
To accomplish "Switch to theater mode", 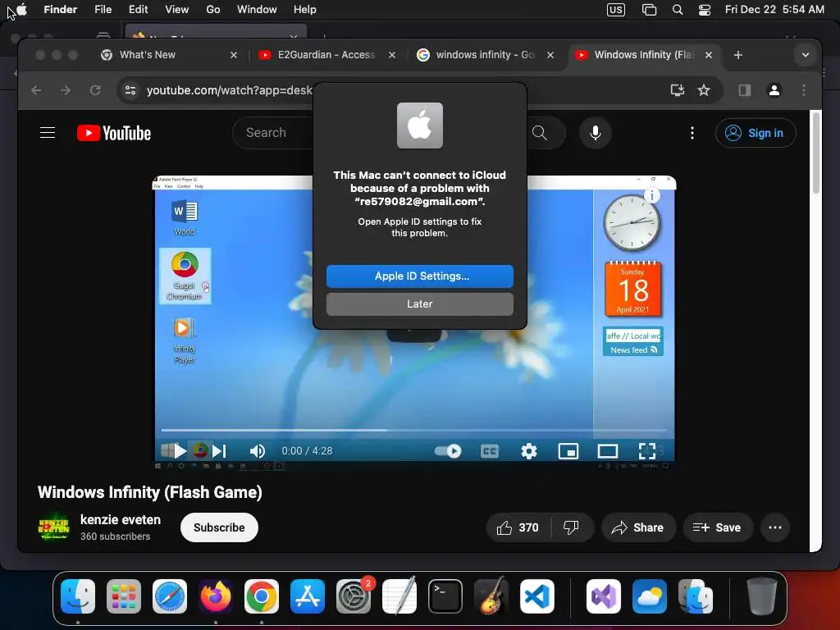I will coord(608,451).
